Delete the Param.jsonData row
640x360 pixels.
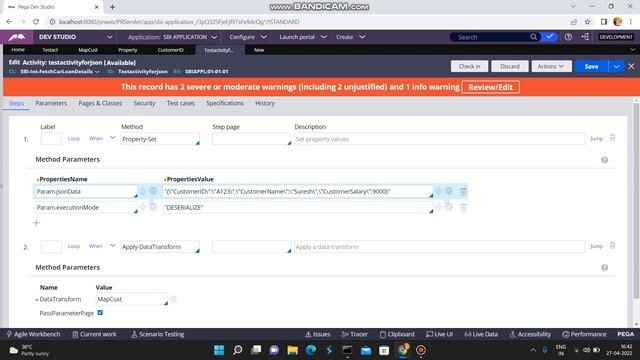[463, 191]
